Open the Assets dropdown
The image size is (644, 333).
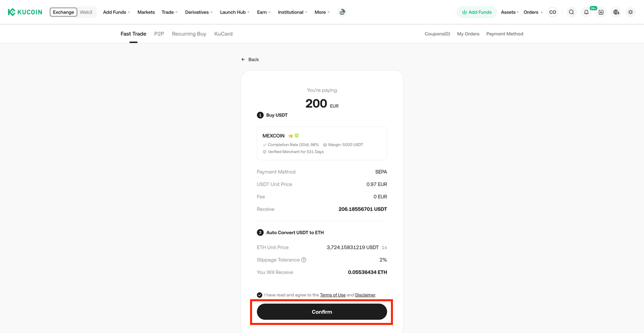pyautogui.click(x=510, y=12)
